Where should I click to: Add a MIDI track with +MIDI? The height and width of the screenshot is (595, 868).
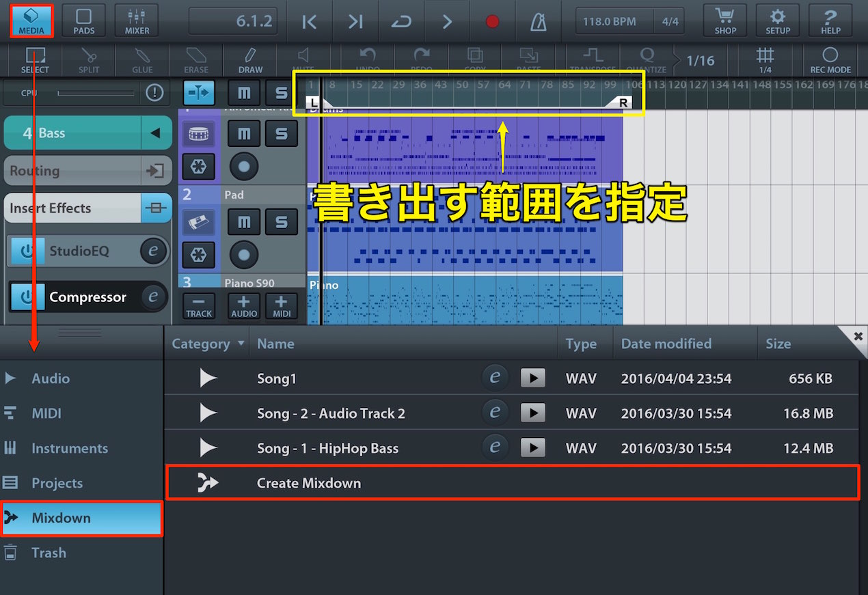point(281,305)
